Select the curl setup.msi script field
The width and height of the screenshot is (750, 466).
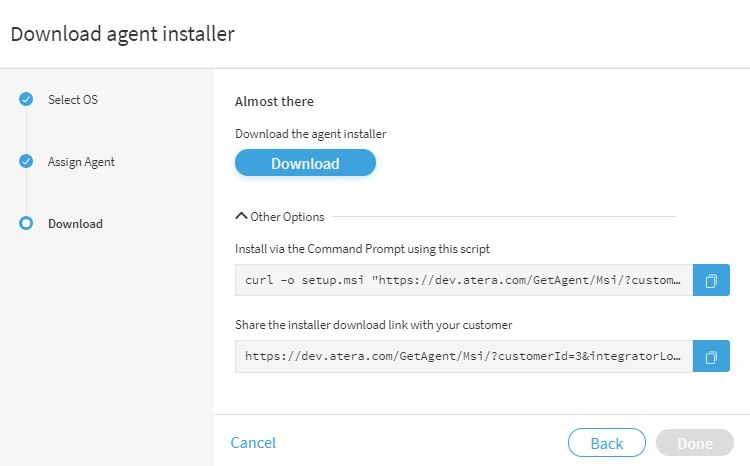[463, 280]
